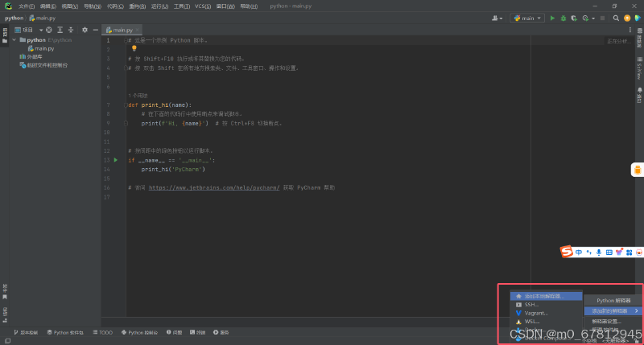The height and width of the screenshot is (345, 644).
Task: Open the jetbrains.com/help/pycharm link
Action: coord(214,187)
